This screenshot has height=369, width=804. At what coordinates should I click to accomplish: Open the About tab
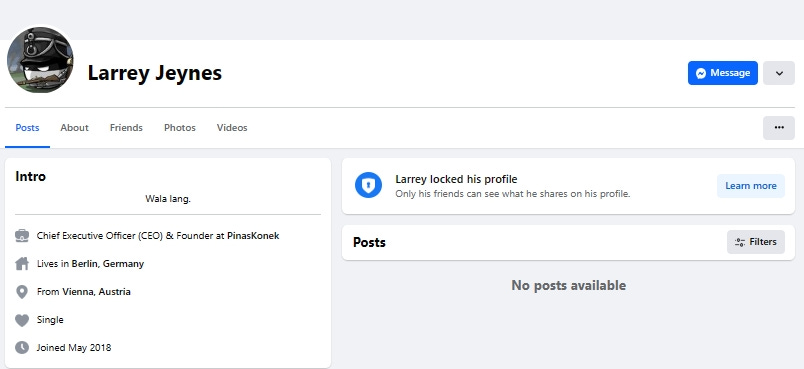[x=74, y=128]
